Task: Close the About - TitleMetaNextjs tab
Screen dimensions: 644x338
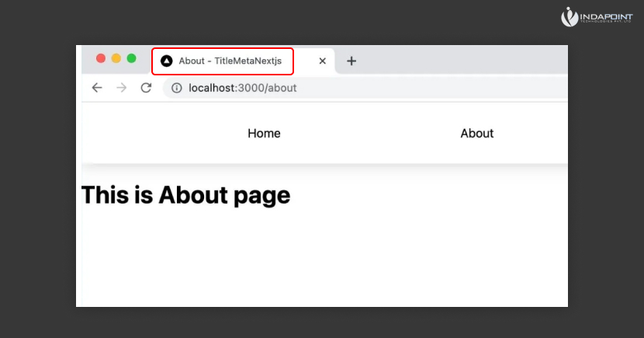Action: coord(322,61)
